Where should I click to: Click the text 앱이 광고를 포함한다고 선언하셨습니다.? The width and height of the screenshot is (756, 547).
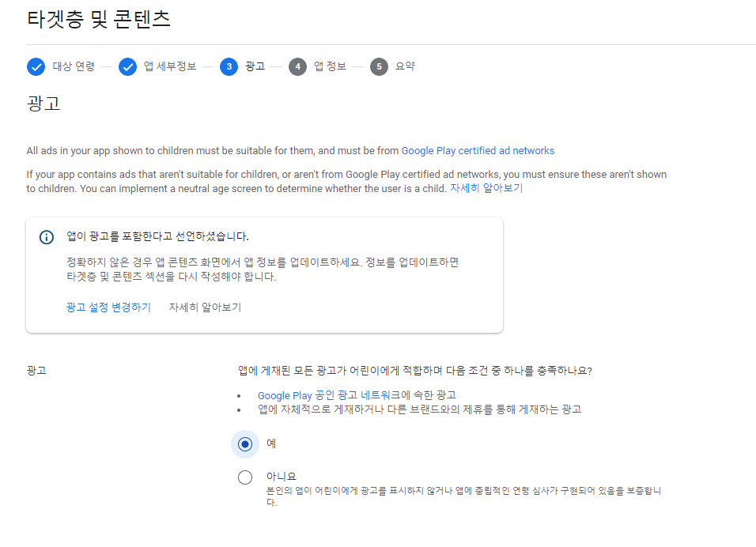coord(157,236)
